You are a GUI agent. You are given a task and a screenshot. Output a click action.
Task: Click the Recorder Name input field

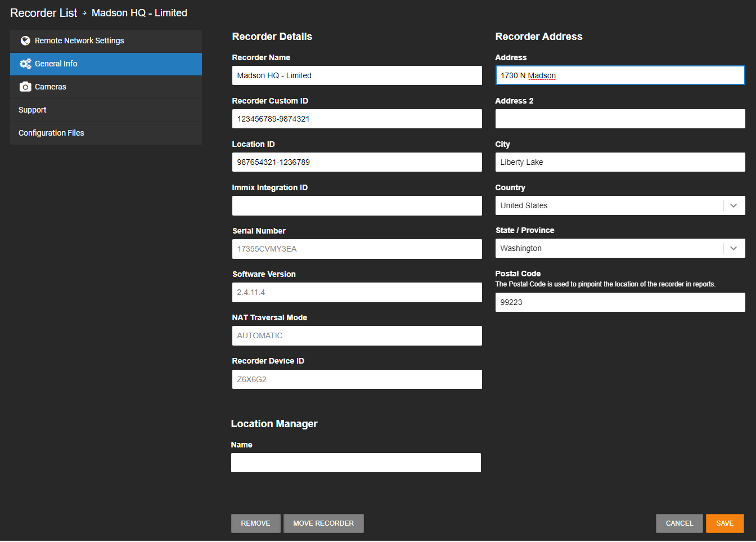point(357,75)
